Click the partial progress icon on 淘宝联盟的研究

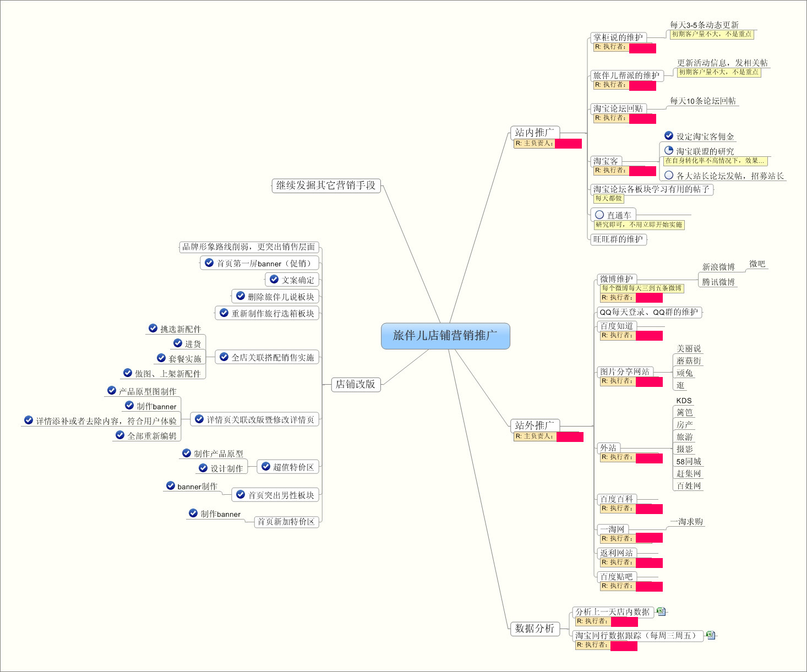pos(669,150)
